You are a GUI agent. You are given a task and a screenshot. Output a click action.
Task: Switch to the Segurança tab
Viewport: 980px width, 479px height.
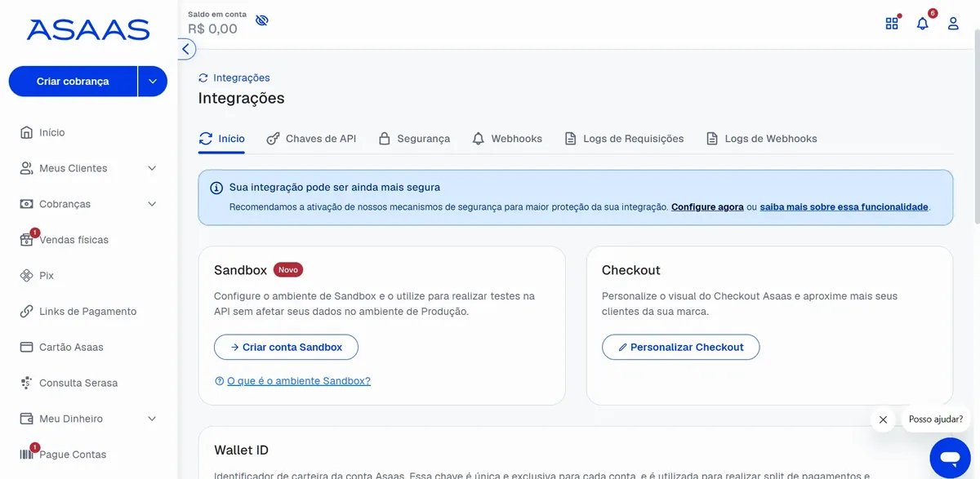coord(414,139)
